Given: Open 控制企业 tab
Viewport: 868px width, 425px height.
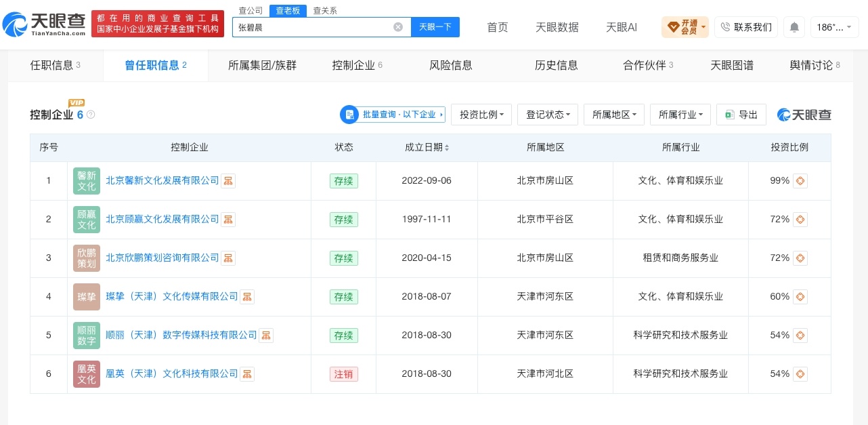Looking at the screenshot, I should click(357, 65).
